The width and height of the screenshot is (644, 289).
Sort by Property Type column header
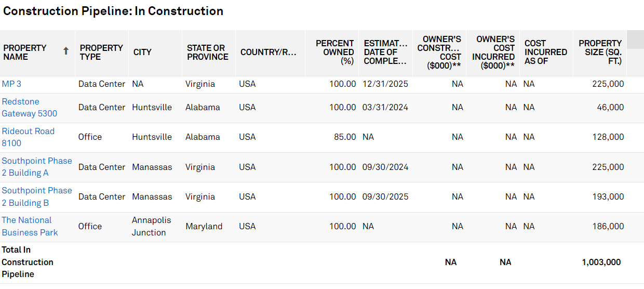101,52
